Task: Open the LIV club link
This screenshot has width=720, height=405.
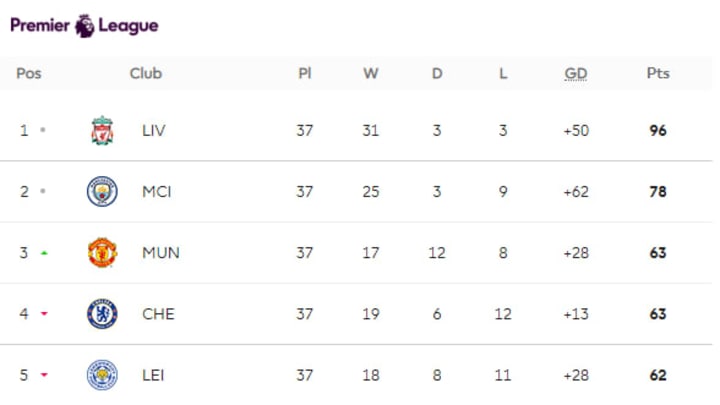Action: (153, 130)
